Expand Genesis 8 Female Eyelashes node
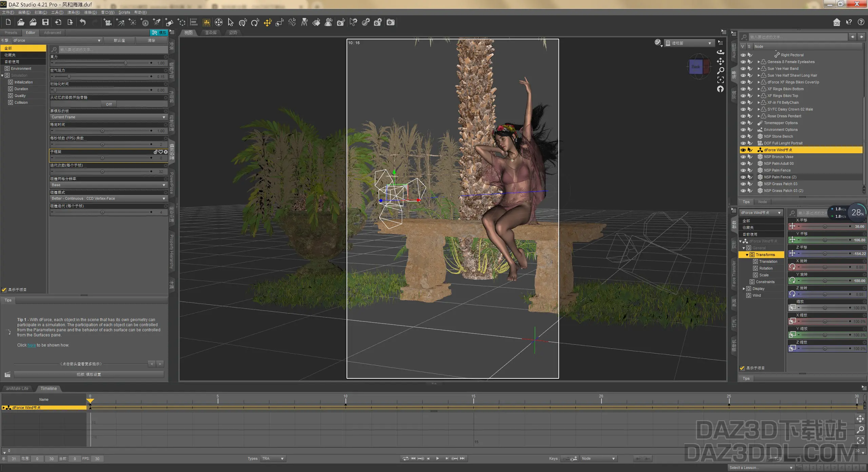The height and width of the screenshot is (472, 868). pos(759,62)
